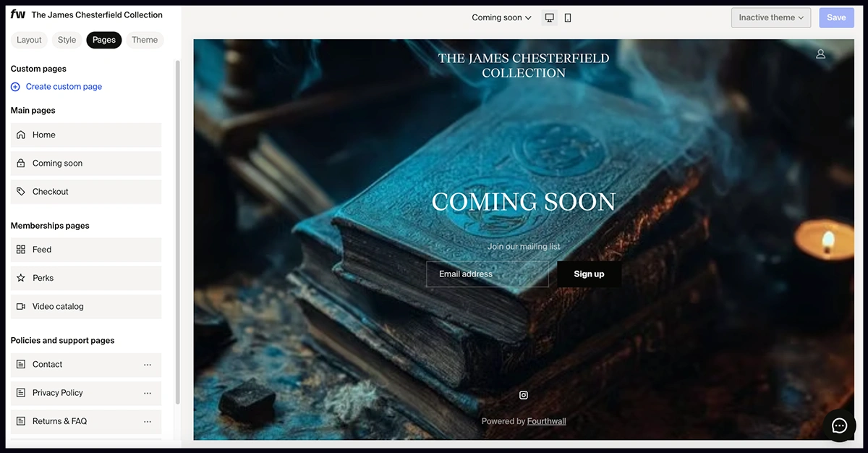Open options menu for Privacy Policy page

148,393
